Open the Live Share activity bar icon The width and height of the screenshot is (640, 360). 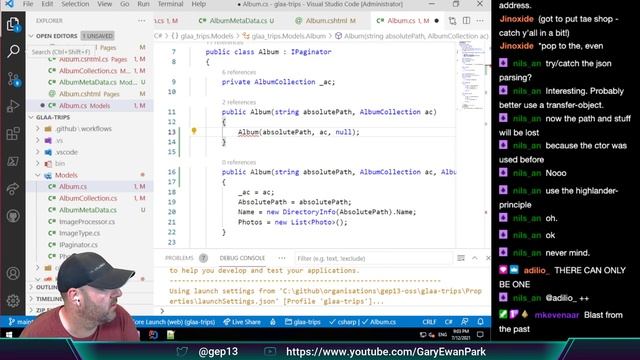click(13, 189)
